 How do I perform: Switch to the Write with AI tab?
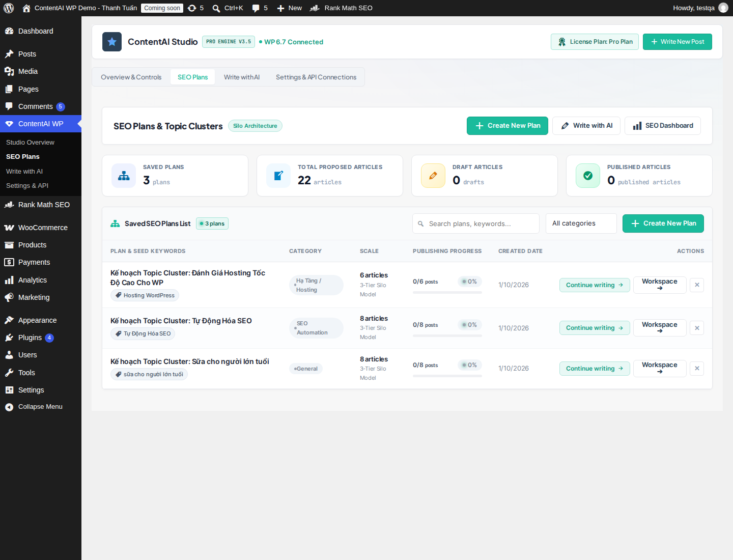242,77
